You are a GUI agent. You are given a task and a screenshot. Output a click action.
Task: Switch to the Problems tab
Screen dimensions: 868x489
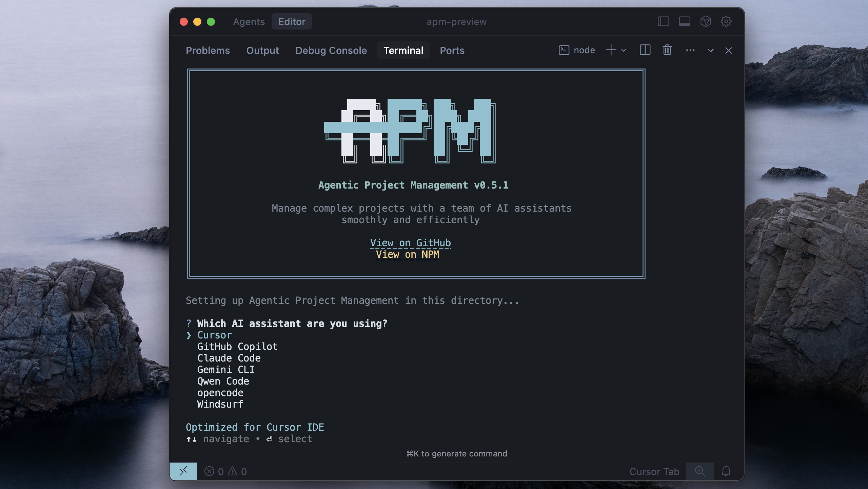pyautogui.click(x=208, y=50)
